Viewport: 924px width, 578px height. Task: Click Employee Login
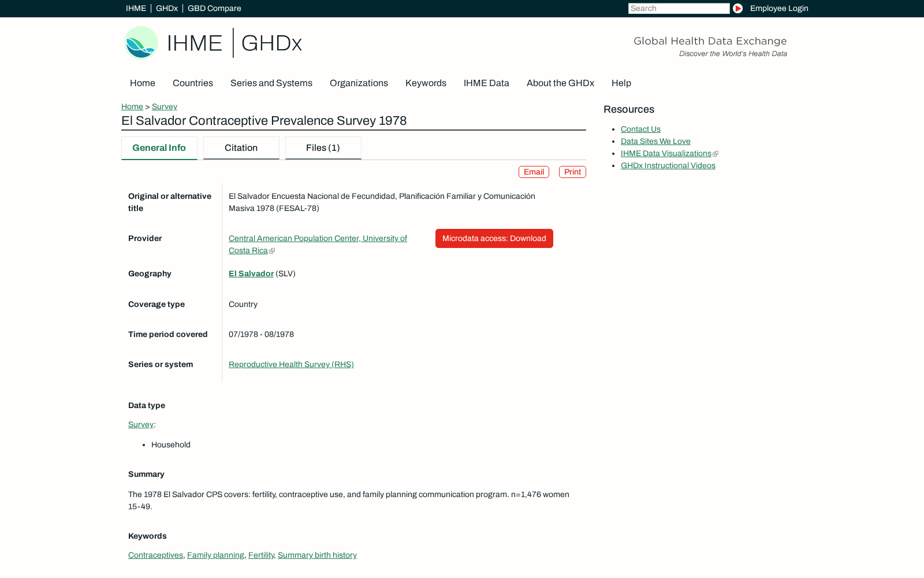pos(779,8)
